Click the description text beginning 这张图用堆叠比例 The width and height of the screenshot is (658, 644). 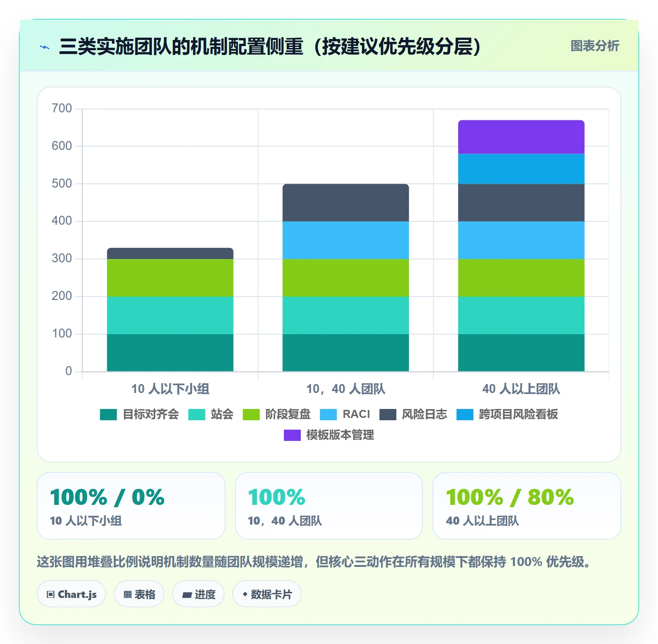pos(315,562)
